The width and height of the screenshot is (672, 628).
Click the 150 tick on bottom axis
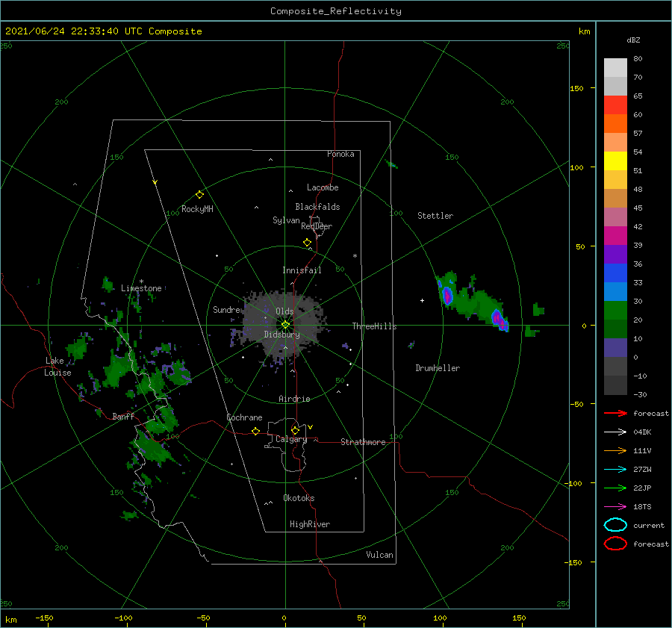pyautogui.click(x=519, y=618)
